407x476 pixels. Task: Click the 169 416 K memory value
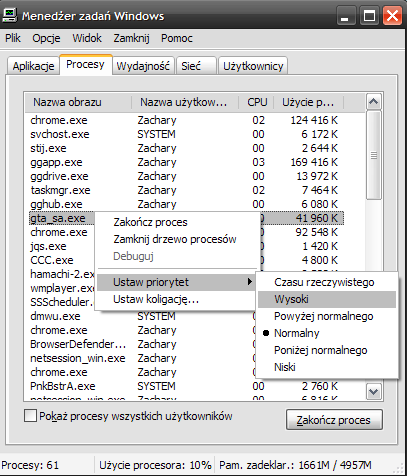(314, 162)
